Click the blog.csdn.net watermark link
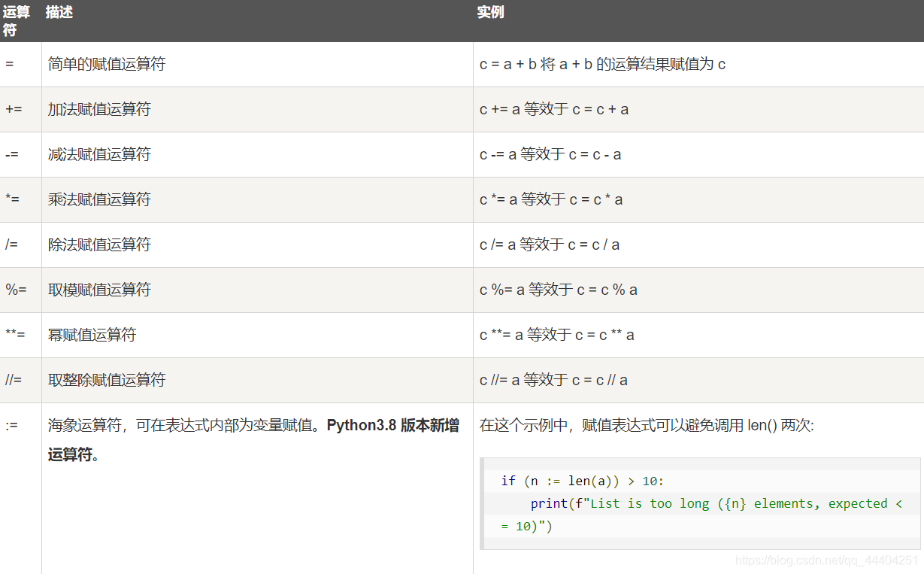The width and height of the screenshot is (924, 574). tap(826, 560)
